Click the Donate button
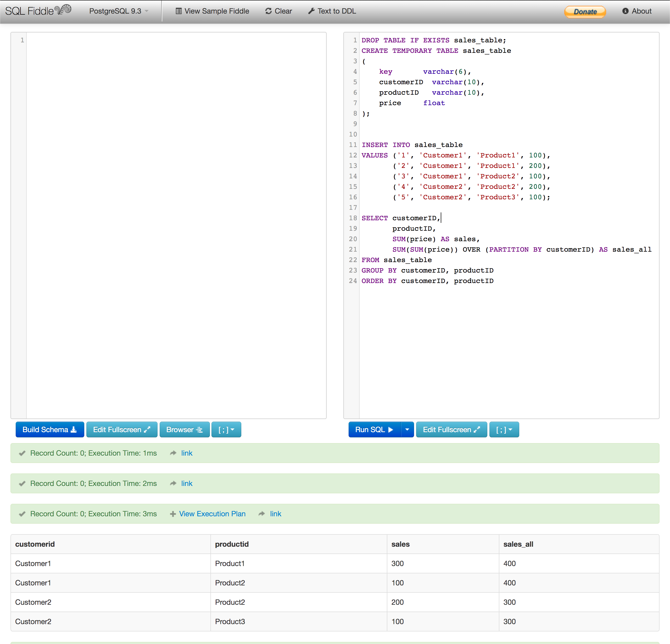 (585, 12)
